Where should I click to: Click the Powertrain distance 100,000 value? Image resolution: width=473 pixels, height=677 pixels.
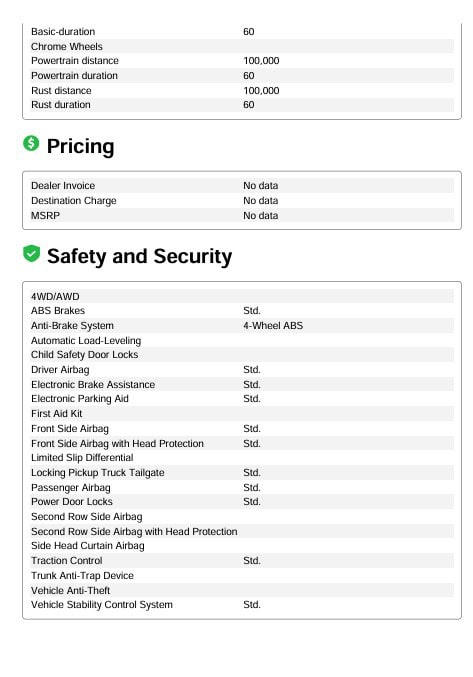(x=261, y=61)
